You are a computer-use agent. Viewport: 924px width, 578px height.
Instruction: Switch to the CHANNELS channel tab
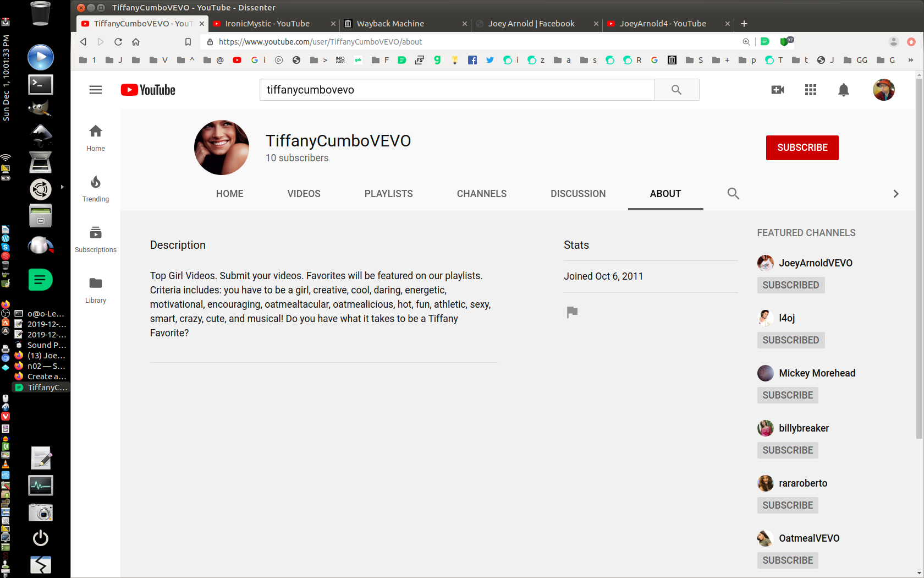(x=482, y=194)
